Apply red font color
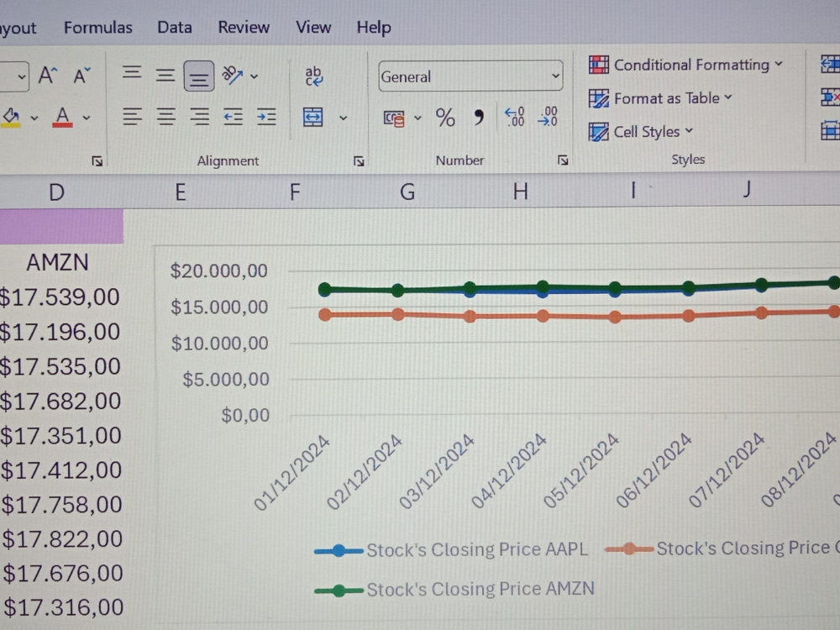 coord(63,117)
